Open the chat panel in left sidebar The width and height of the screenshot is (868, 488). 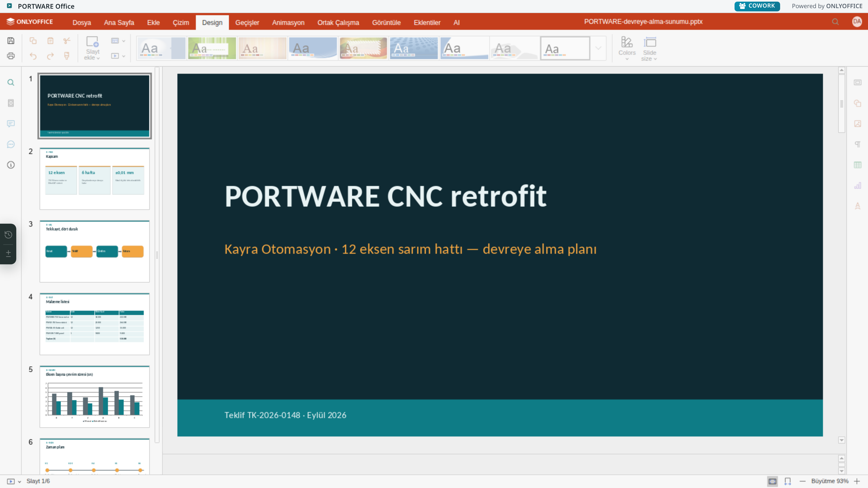click(x=11, y=144)
